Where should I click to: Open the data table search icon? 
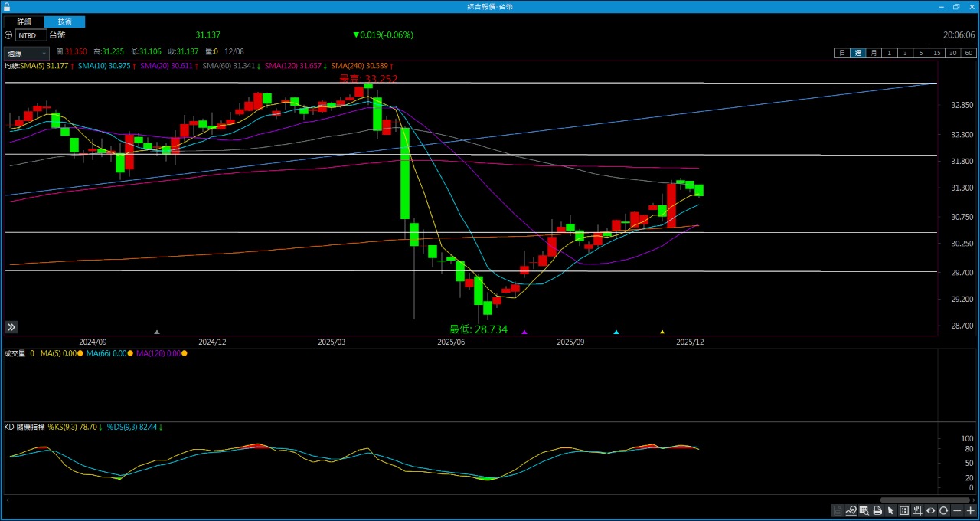click(864, 510)
